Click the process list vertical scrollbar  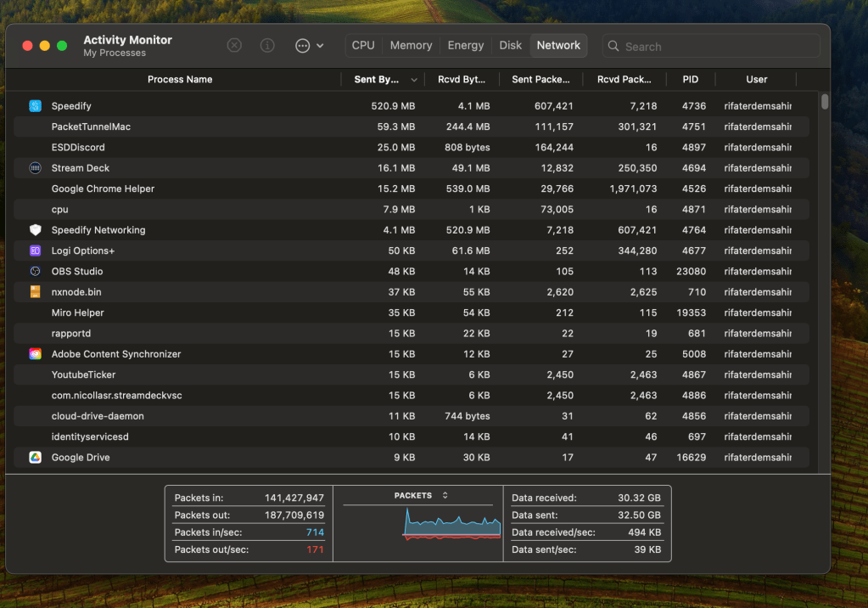point(825,101)
